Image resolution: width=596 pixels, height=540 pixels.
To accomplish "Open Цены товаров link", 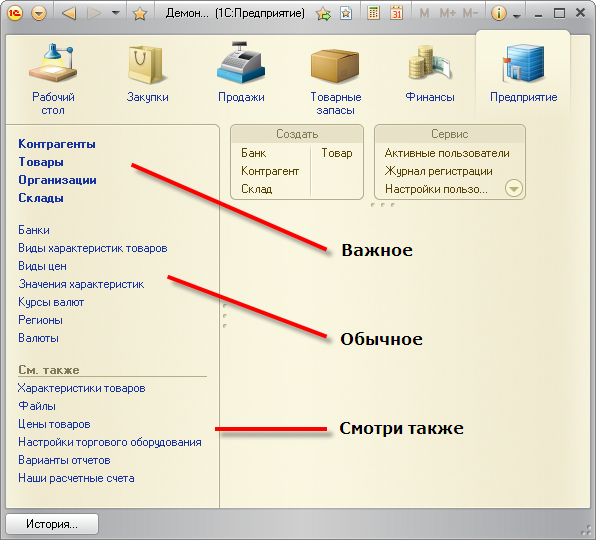I will point(54,424).
